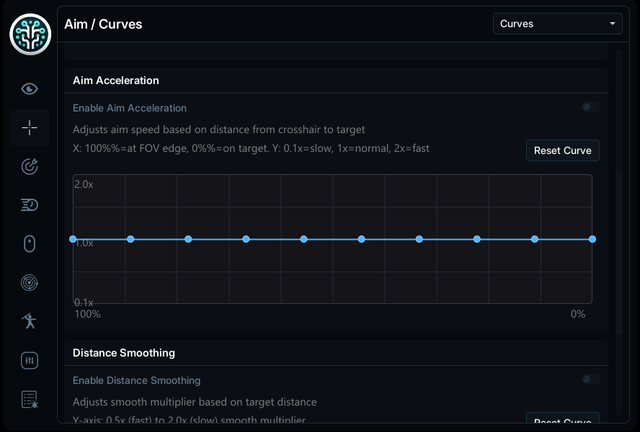Select the crosshair aim icon in sidebar
The width and height of the screenshot is (640, 432).
29,128
